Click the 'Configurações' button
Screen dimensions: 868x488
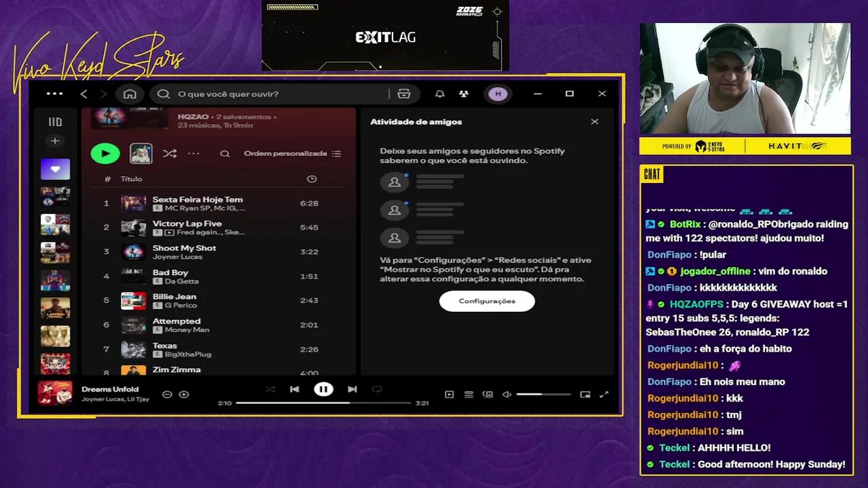[487, 301]
